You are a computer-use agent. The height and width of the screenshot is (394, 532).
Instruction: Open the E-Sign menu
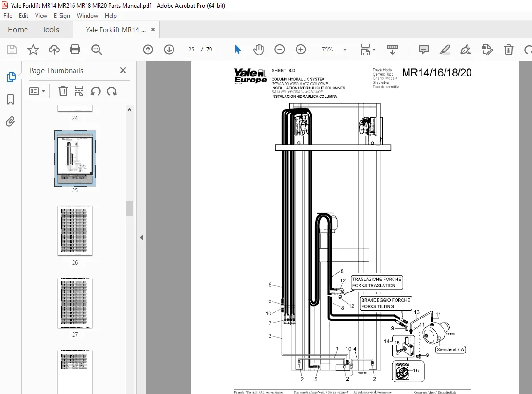pos(62,15)
